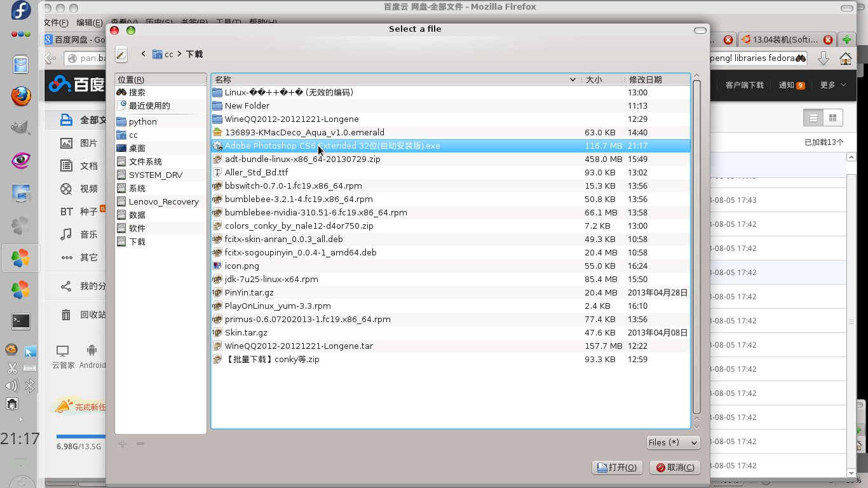Viewport: 868px width, 488px height.
Task: Click the path bar back arrow
Action: tap(144, 54)
